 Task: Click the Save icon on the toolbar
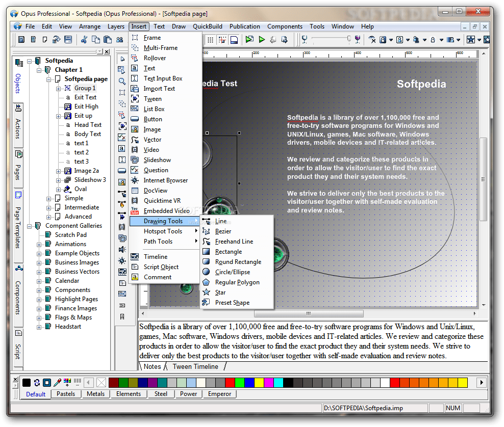(x=69, y=39)
